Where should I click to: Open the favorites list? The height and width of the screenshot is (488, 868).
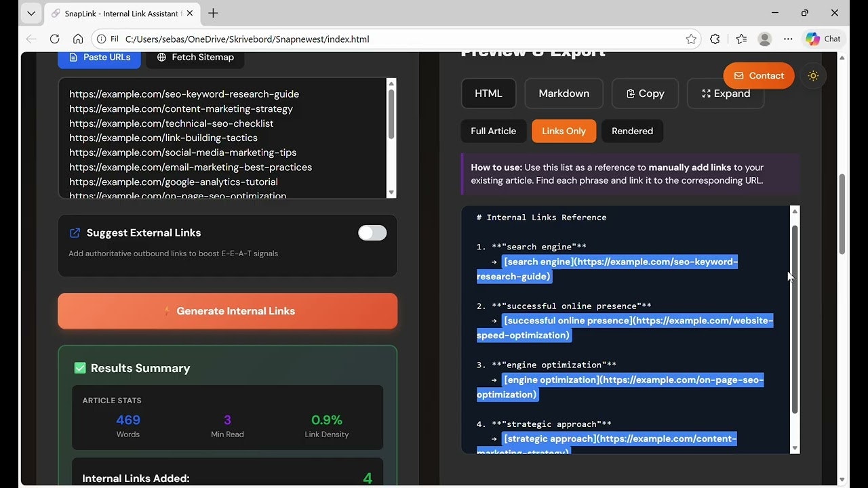tap(741, 39)
